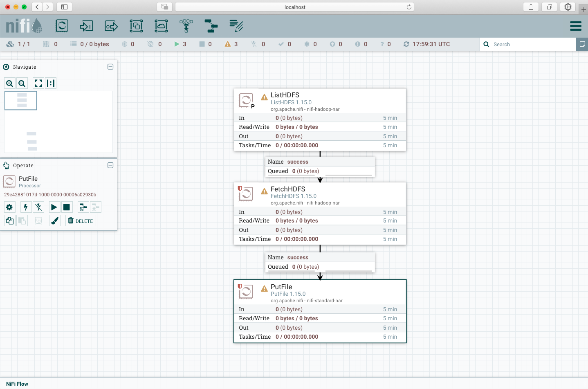Select the Remote Process Group cloud icon
Viewport: 588px width, 389px height.
161,26
